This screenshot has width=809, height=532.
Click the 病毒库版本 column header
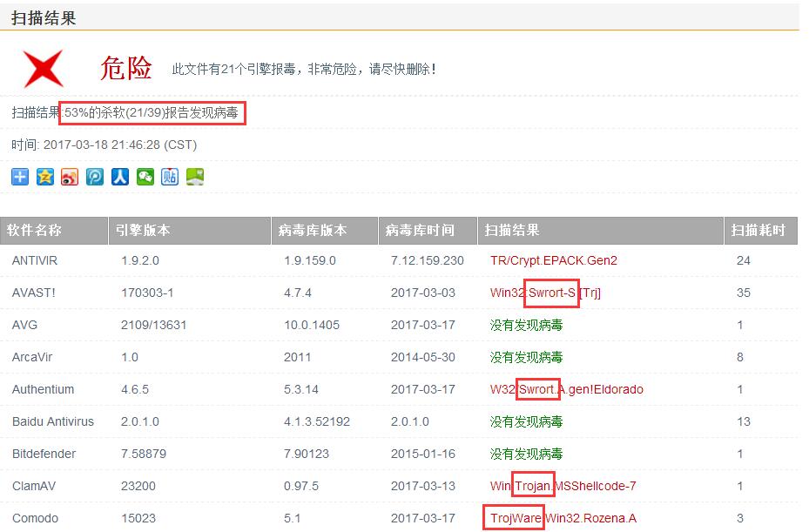(x=325, y=230)
